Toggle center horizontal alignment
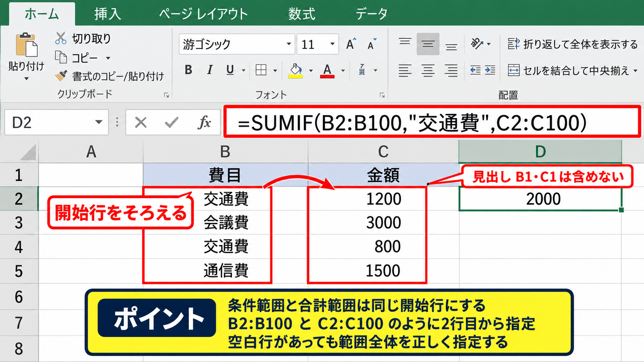This screenshot has height=362, width=644. tap(428, 70)
